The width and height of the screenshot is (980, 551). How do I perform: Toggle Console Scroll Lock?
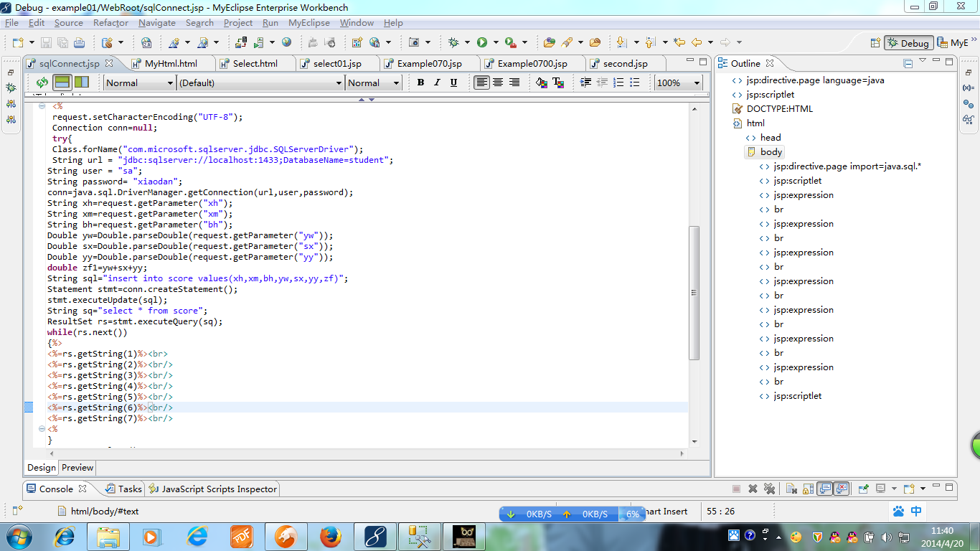(x=809, y=489)
